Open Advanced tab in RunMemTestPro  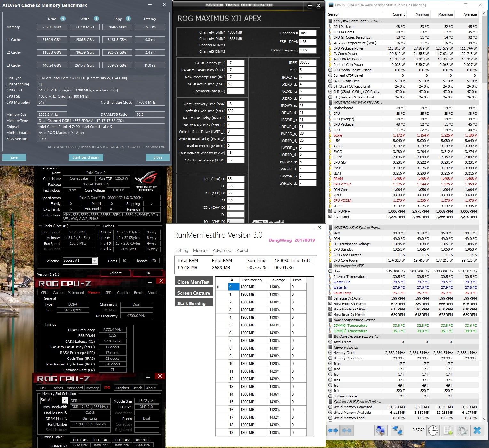coord(222,250)
